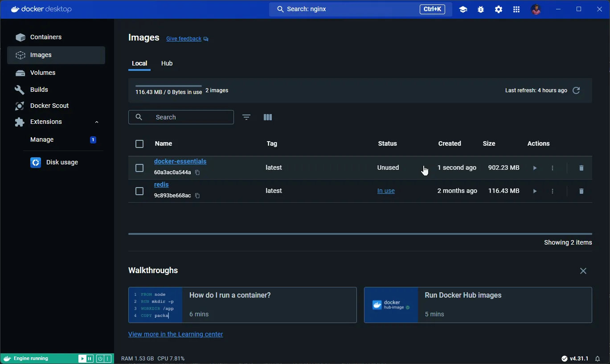This screenshot has height=364, width=610.
Task: Open the engine options menu in the status bar
Action: pos(107,358)
